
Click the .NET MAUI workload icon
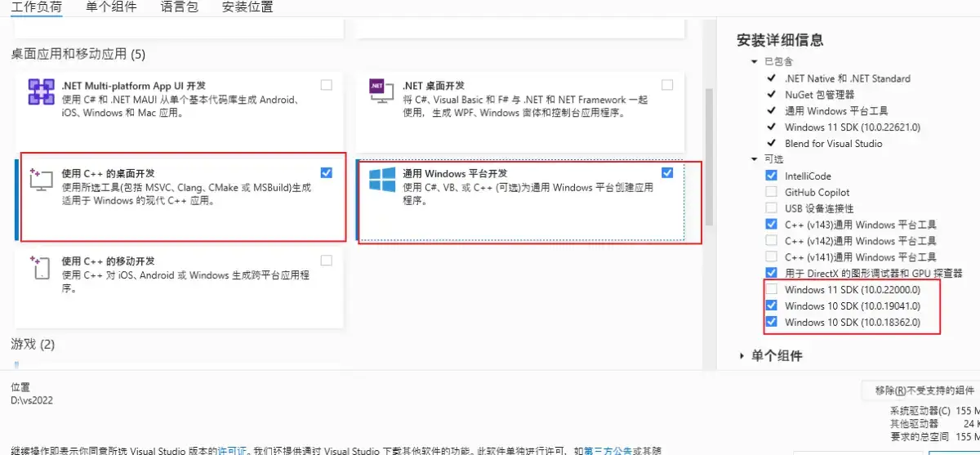41,91
